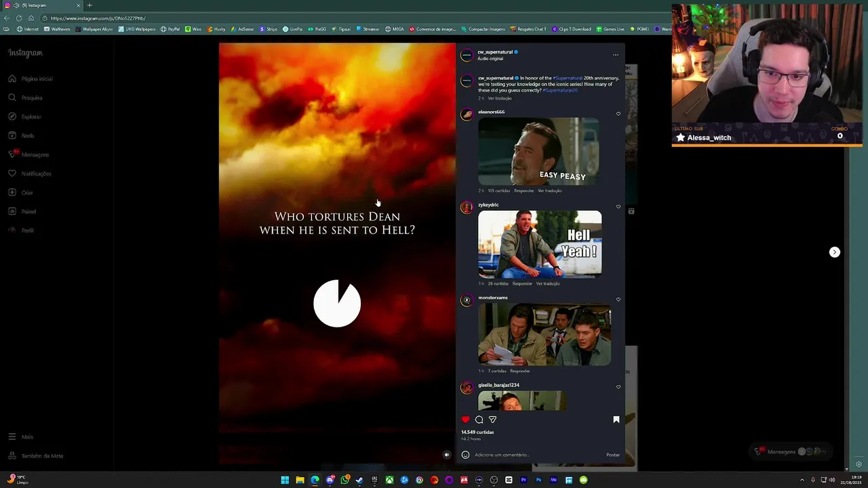
Task: Click the share paper-plane icon
Action: (x=492, y=420)
